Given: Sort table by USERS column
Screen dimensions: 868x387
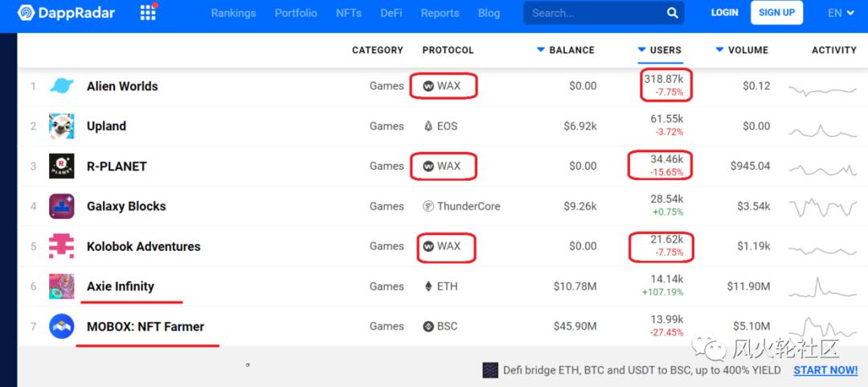Looking at the screenshot, I should tap(660, 50).
